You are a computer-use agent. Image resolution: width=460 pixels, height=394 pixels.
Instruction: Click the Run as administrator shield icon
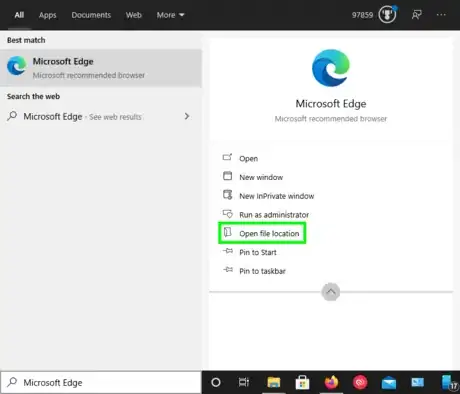pos(228,213)
